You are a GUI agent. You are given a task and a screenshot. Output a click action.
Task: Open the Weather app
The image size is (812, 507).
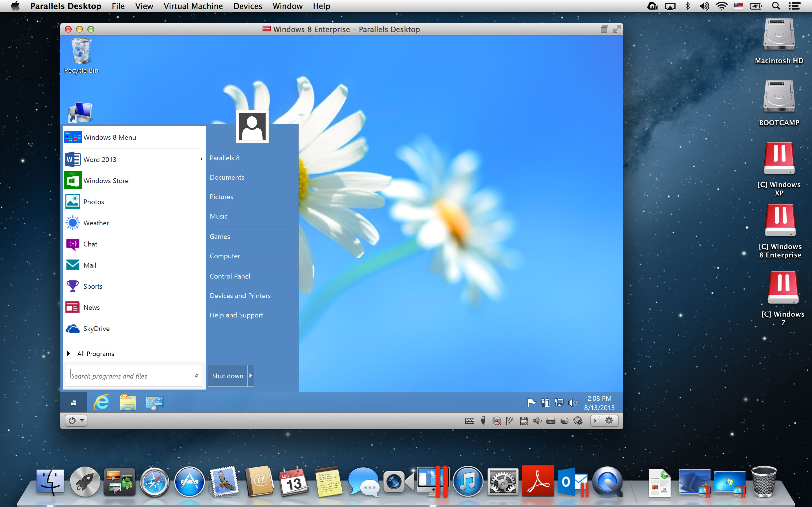[x=95, y=223]
